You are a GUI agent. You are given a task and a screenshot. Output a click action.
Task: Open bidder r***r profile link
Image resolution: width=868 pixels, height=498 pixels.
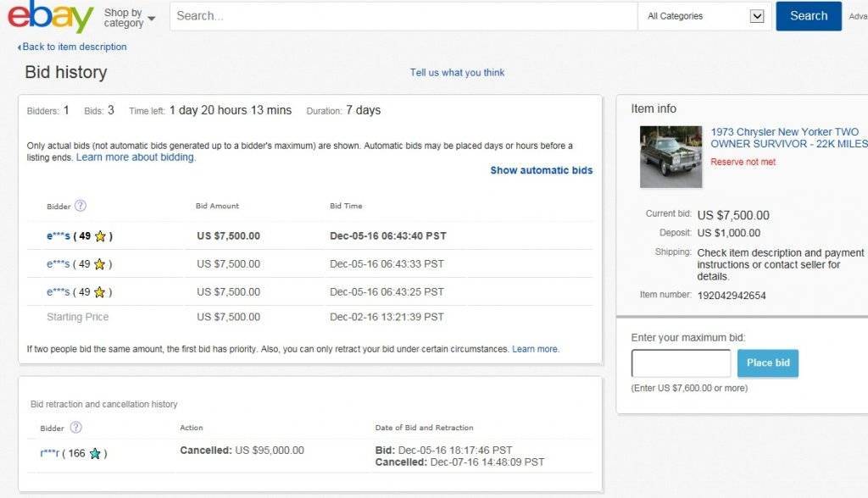click(51, 454)
